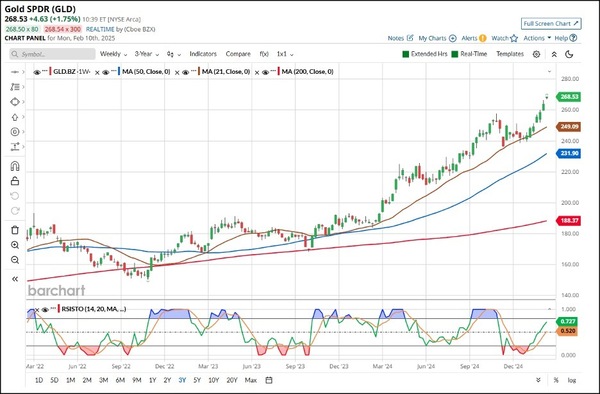This screenshot has height=394, width=600.
Task: Toggle visibility of RSISTO indicator
Action: tap(45, 309)
